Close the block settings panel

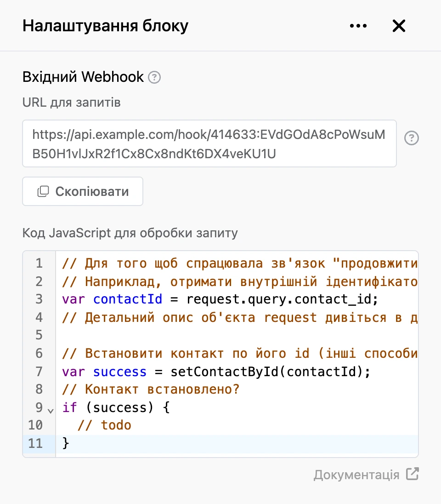coord(399,26)
